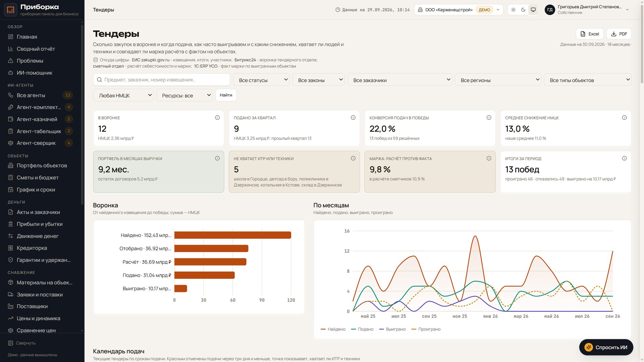644x362 pixels.
Task: Switch to dark theme moon icon
Action: tap(523, 10)
